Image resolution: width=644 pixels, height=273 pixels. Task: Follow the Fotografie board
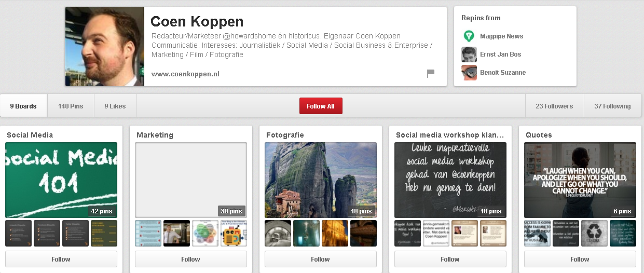(321, 259)
